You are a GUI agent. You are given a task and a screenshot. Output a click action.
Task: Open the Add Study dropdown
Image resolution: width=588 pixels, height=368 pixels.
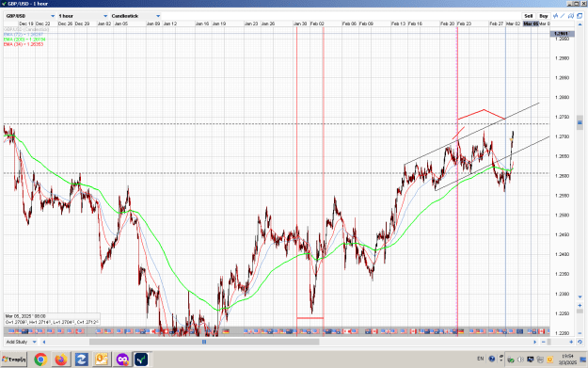21,342
